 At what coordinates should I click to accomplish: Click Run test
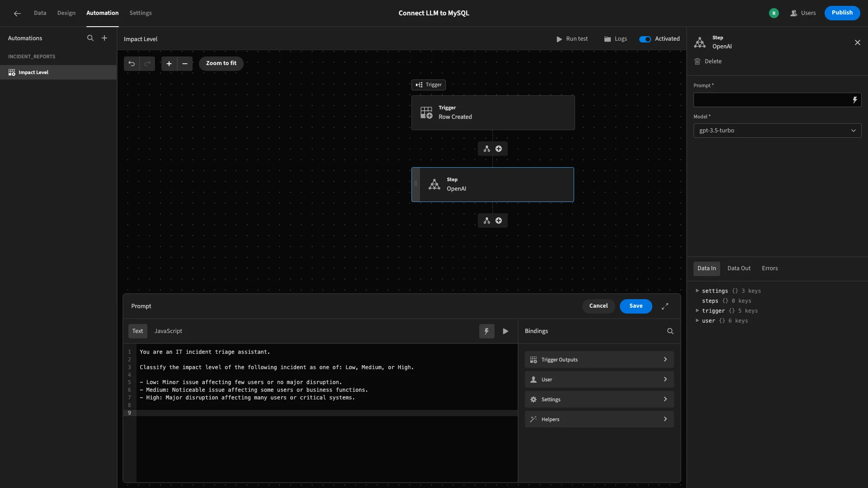coord(572,39)
